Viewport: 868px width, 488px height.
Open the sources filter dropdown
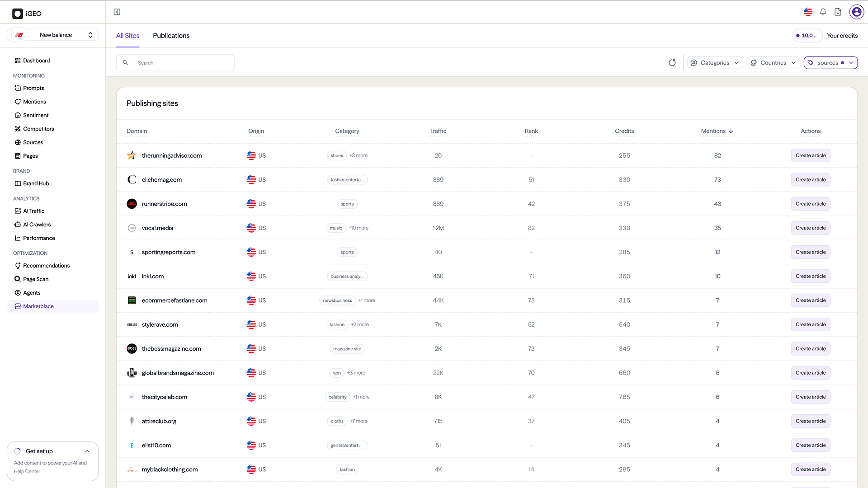(x=830, y=63)
